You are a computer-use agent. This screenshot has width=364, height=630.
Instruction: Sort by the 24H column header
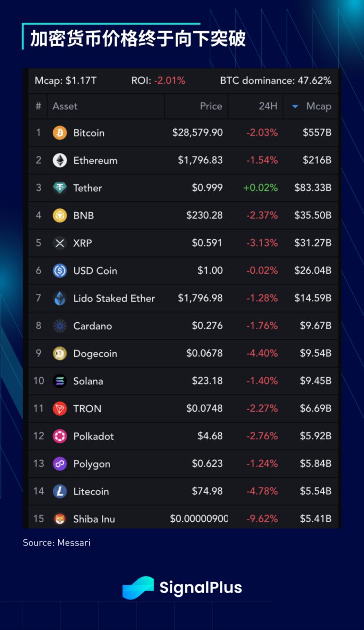[x=267, y=106]
